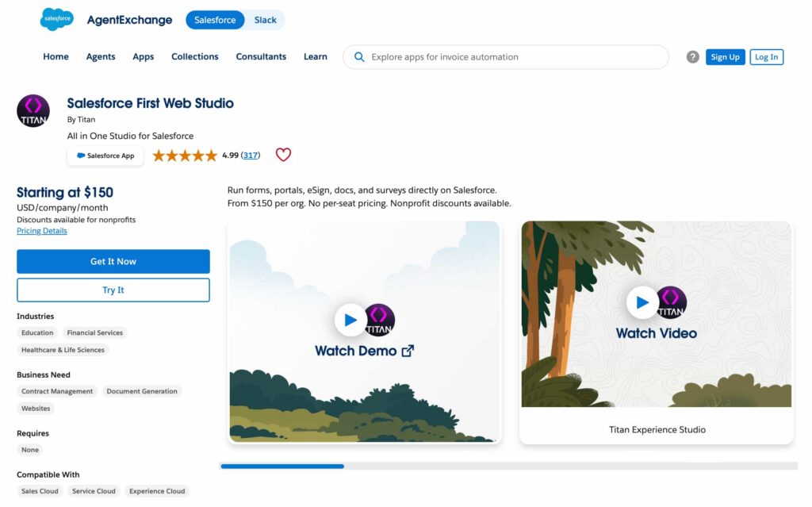The height and width of the screenshot is (507, 812).
Task: Select the Contract Management tag
Action: click(x=57, y=391)
